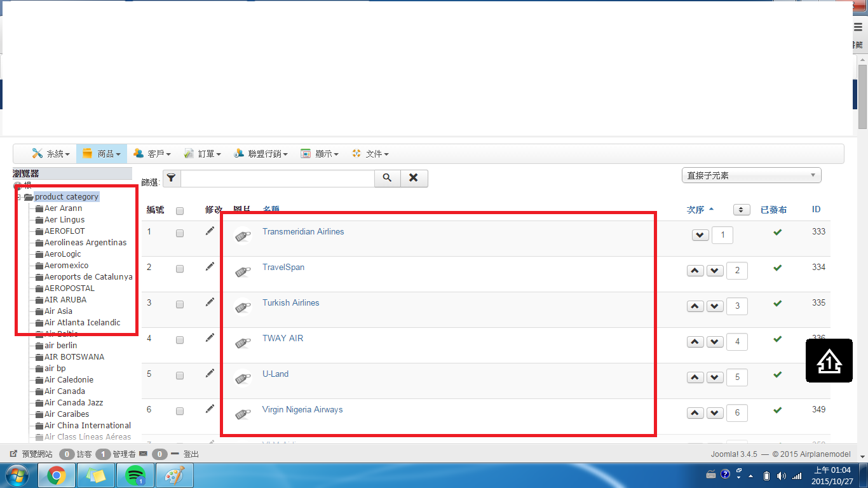Select the AEROFLOT tree folder

(64, 231)
